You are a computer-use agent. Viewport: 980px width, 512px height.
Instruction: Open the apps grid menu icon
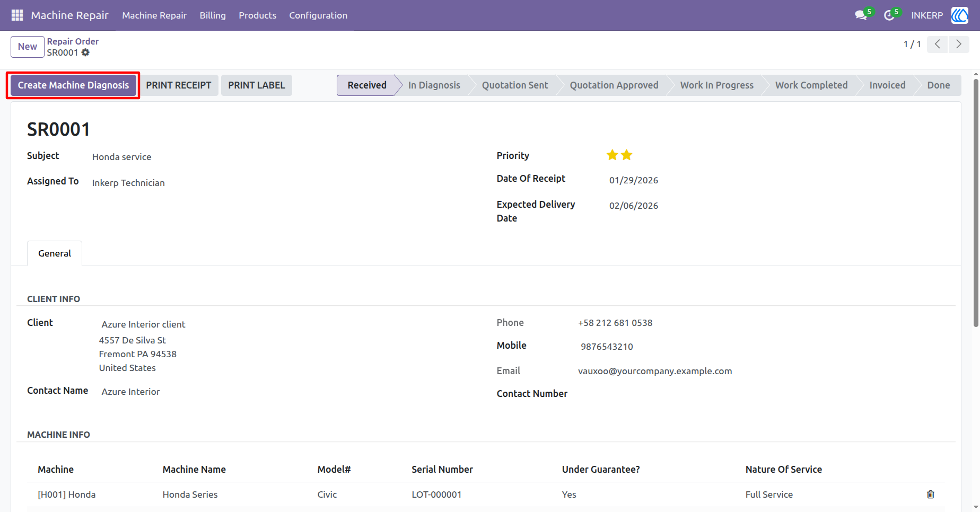pyautogui.click(x=17, y=15)
